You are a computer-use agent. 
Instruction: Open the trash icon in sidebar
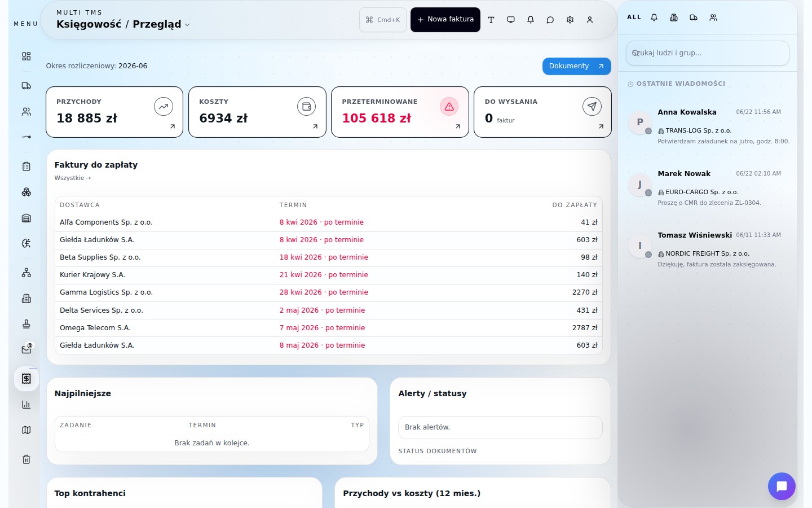(26, 459)
